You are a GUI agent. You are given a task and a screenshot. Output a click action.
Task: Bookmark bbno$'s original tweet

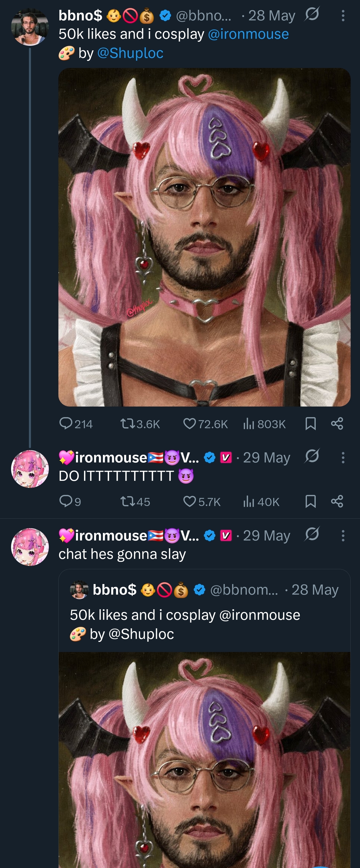point(310,424)
